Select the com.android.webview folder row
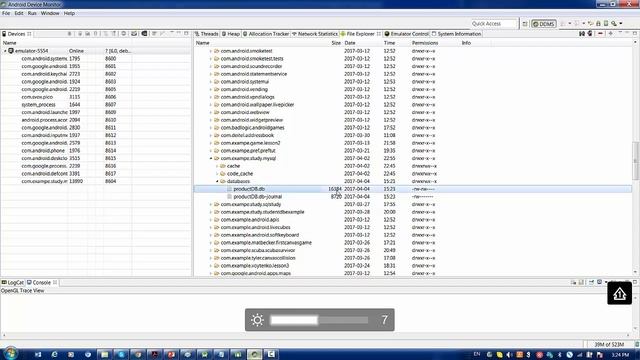This screenshot has width=640, height=360. [413, 112]
